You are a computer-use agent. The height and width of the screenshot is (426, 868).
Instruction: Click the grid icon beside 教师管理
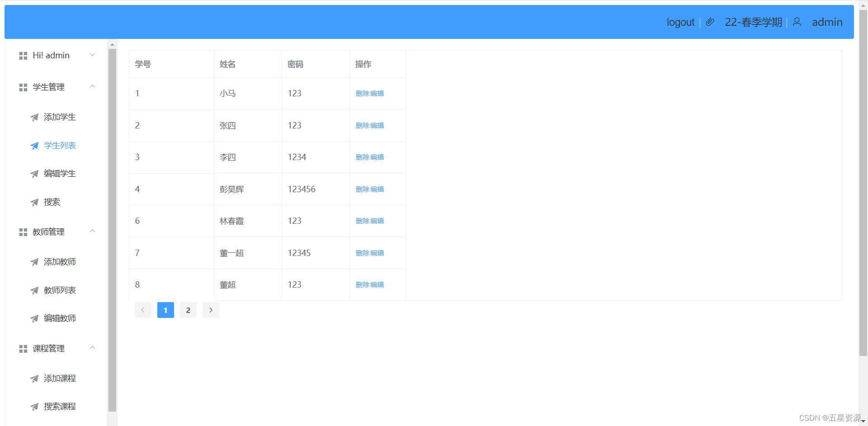[x=23, y=232]
